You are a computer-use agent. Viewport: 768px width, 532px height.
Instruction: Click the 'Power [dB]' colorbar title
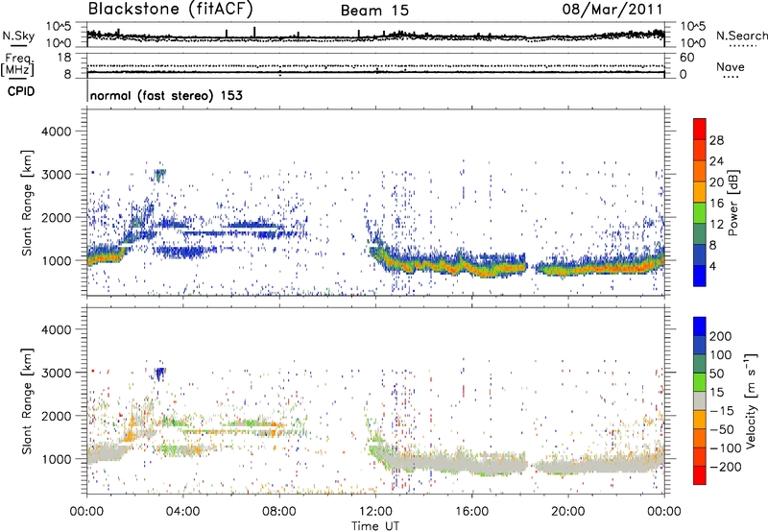pyautogui.click(x=733, y=203)
